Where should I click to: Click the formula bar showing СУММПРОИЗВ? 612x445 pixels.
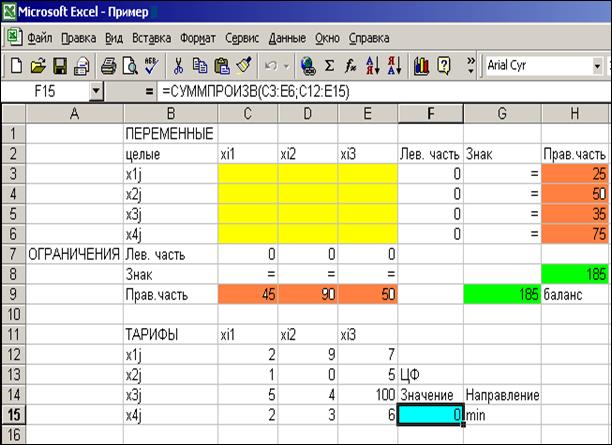(x=384, y=92)
